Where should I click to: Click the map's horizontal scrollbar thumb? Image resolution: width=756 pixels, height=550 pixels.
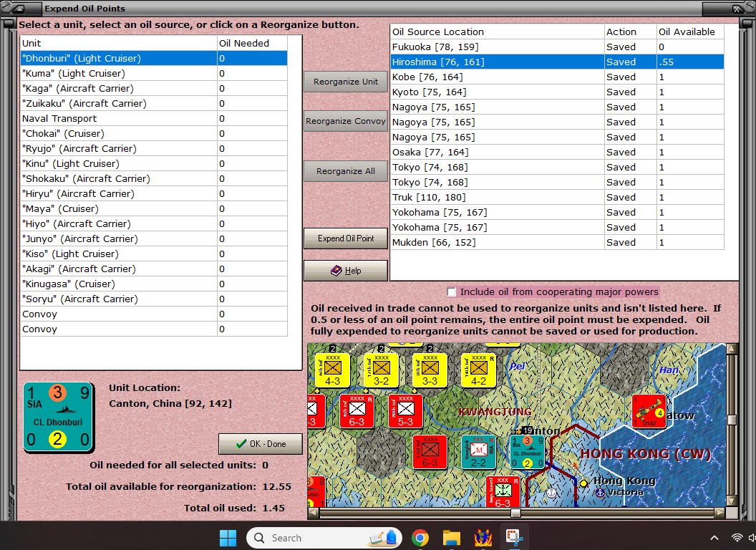tap(516, 513)
